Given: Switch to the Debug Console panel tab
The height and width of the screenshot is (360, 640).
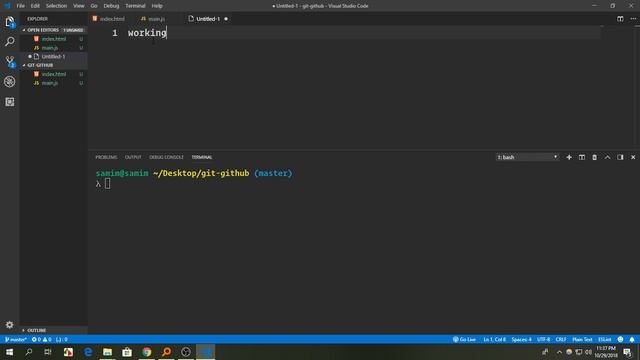Looking at the screenshot, I should (166, 157).
